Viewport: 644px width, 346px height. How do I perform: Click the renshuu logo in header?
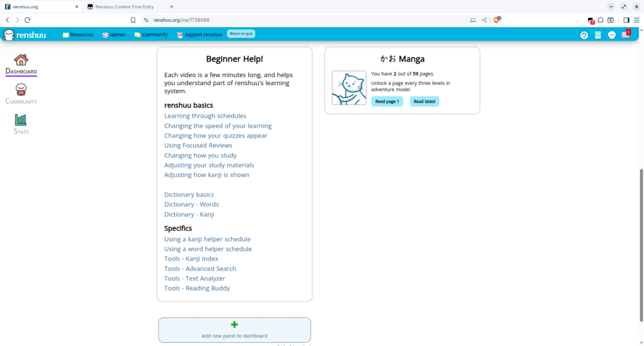click(24, 35)
